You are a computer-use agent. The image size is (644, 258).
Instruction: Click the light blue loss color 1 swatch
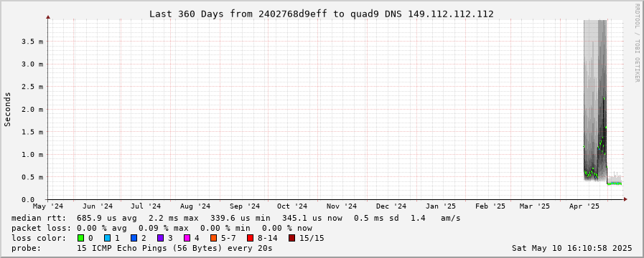(x=107, y=238)
